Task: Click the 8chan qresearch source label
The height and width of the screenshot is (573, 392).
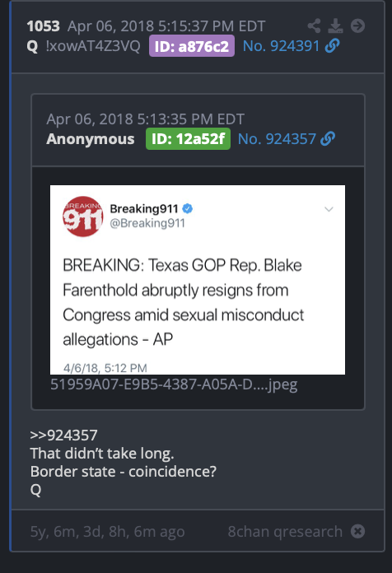Action: point(285,531)
